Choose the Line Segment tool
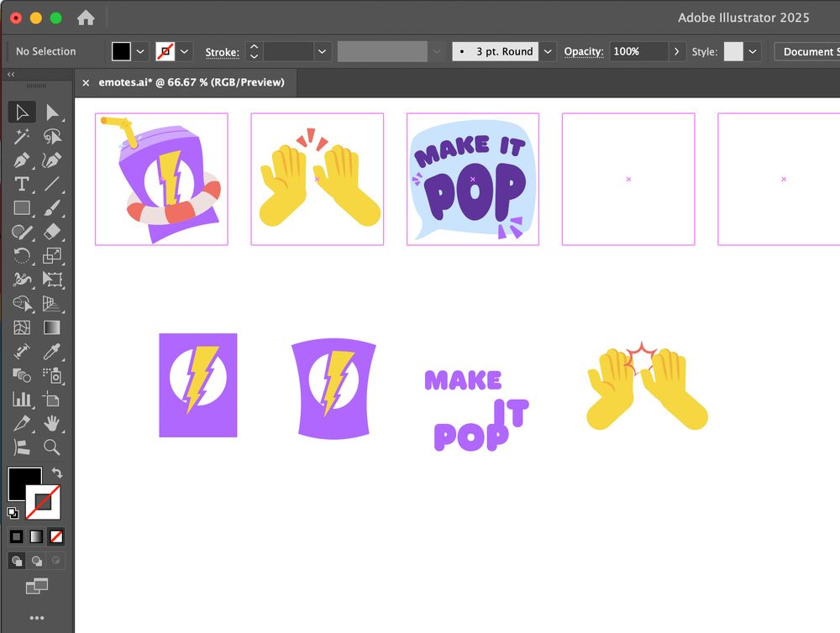The height and width of the screenshot is (633, 840). coord(52,184)
